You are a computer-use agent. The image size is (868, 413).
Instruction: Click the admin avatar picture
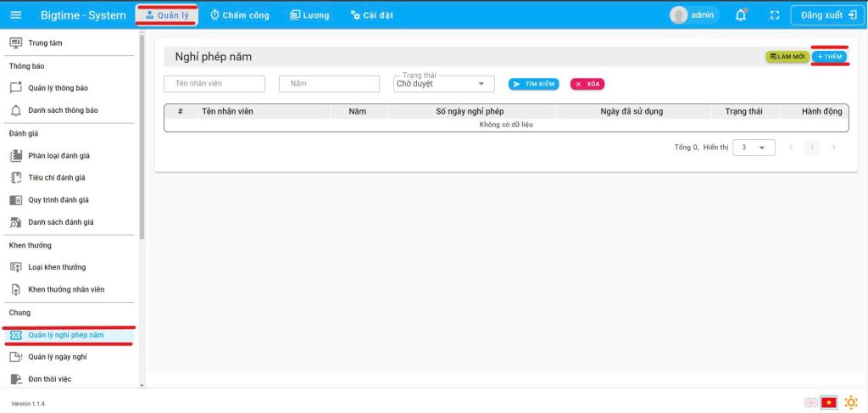(679, 15)
